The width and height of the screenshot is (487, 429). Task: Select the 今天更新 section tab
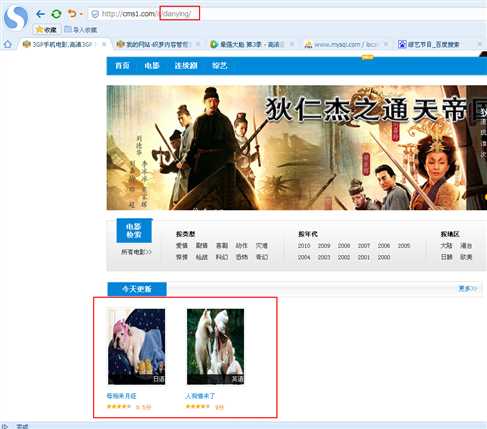point(137,289)
